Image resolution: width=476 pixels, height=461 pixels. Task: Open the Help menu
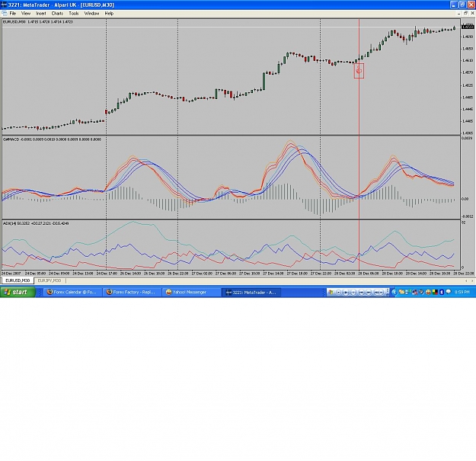(x=109, y=14)
